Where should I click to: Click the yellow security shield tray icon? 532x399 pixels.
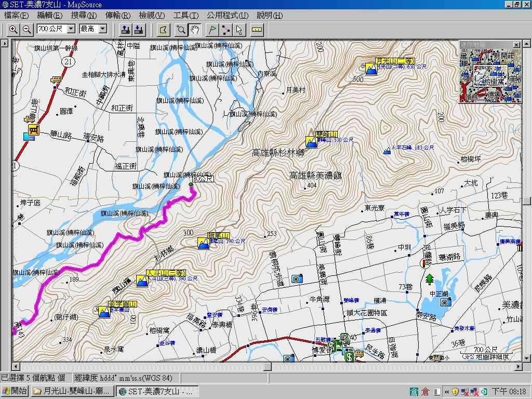coord(455,392)
